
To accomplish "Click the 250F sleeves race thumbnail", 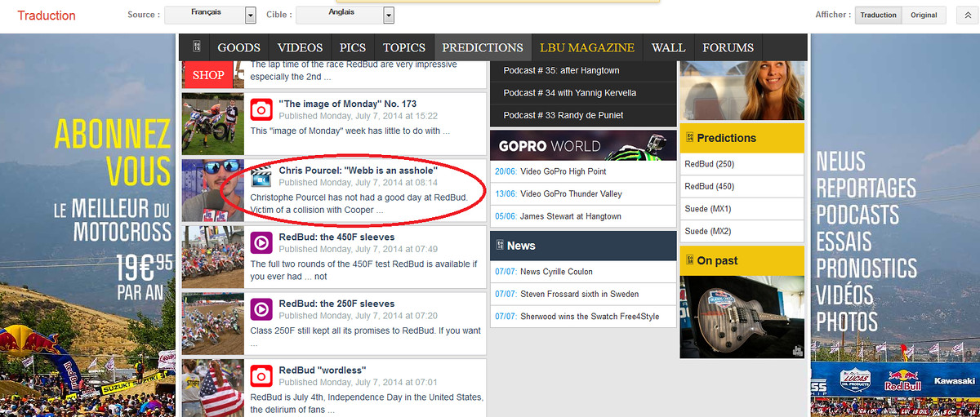I will [212, 324].
